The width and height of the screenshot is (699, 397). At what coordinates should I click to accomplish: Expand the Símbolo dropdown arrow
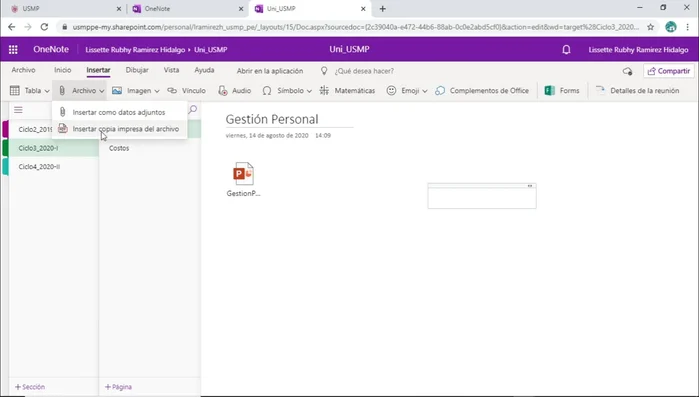point(309,91)
